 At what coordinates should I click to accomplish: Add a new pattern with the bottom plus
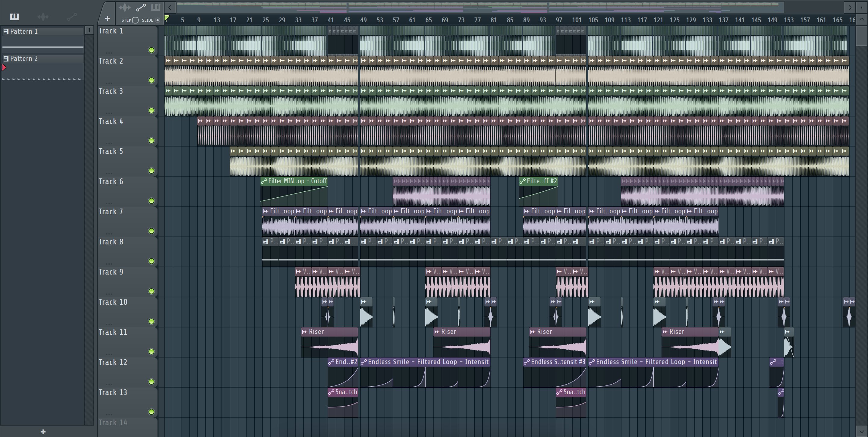(43, 432)
